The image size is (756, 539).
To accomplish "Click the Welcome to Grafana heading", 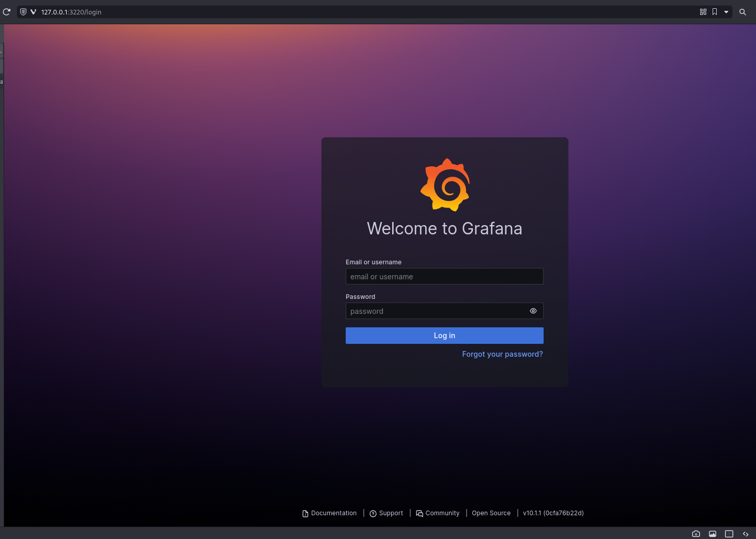I will pos(444,228).
